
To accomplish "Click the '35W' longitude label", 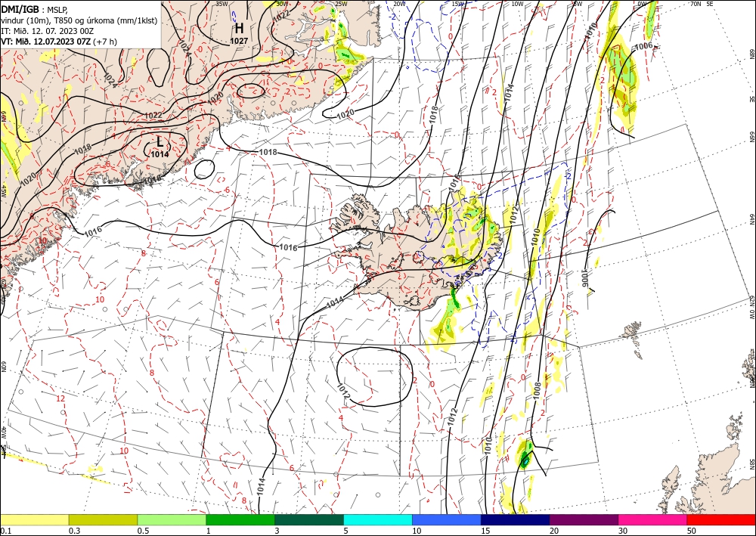I will tap(222, 4).
